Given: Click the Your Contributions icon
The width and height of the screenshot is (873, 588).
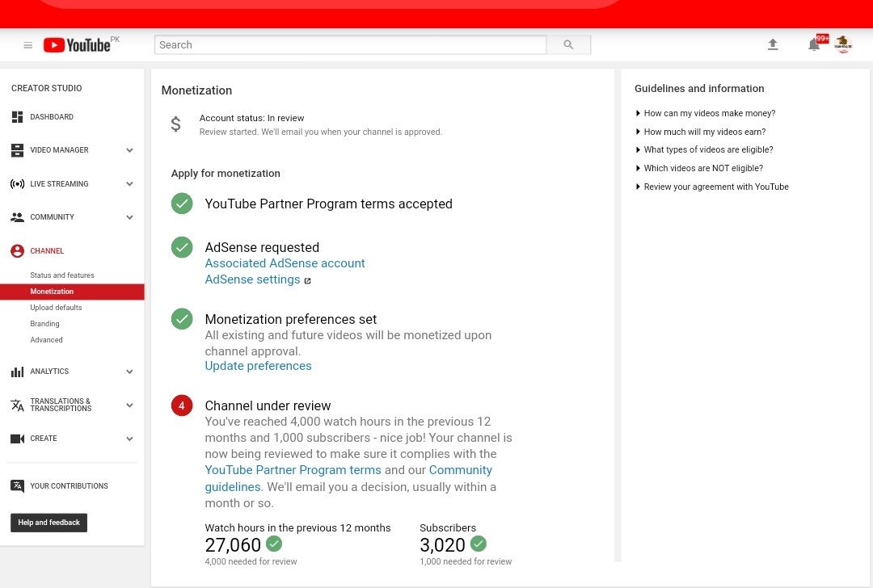Looking at the screenshot, I should point(17,486).
